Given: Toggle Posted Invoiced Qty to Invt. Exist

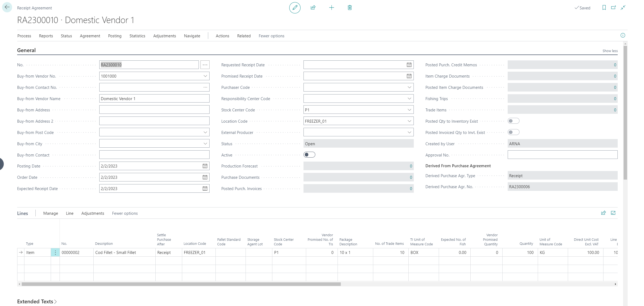Looking at the screenshot, I should (513, 132).
